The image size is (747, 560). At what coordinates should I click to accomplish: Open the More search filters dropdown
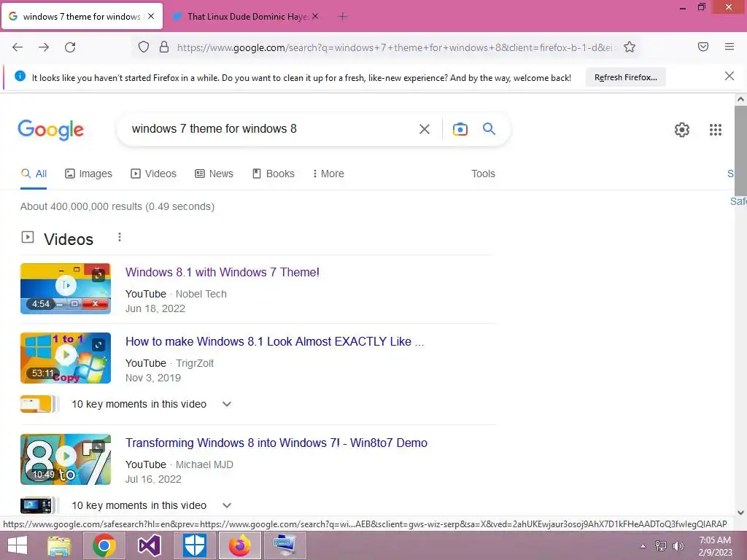(328, 174)
